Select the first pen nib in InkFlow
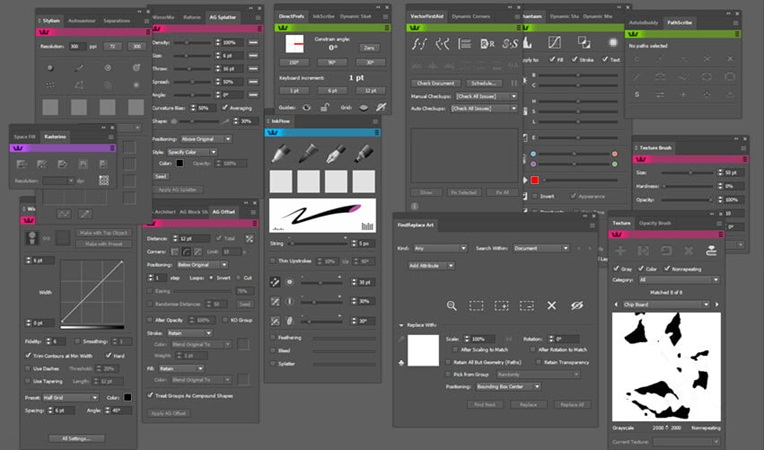The image size is (764, 450). 281,153
